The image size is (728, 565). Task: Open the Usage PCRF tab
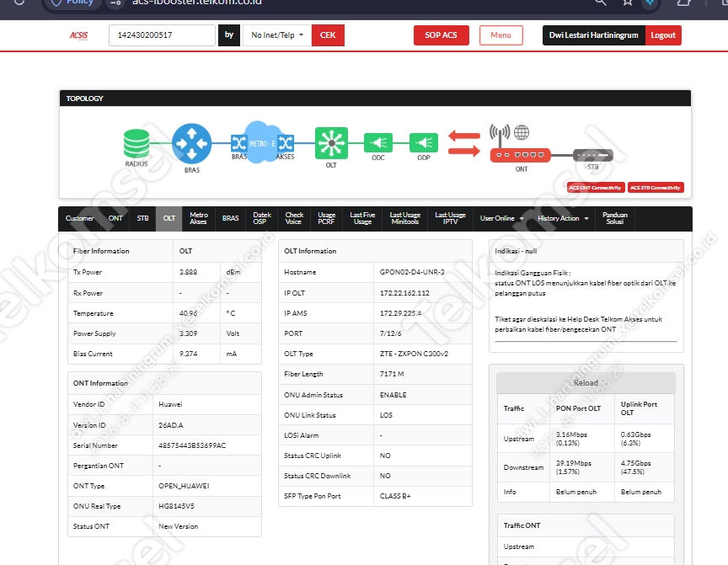point(326,218)
